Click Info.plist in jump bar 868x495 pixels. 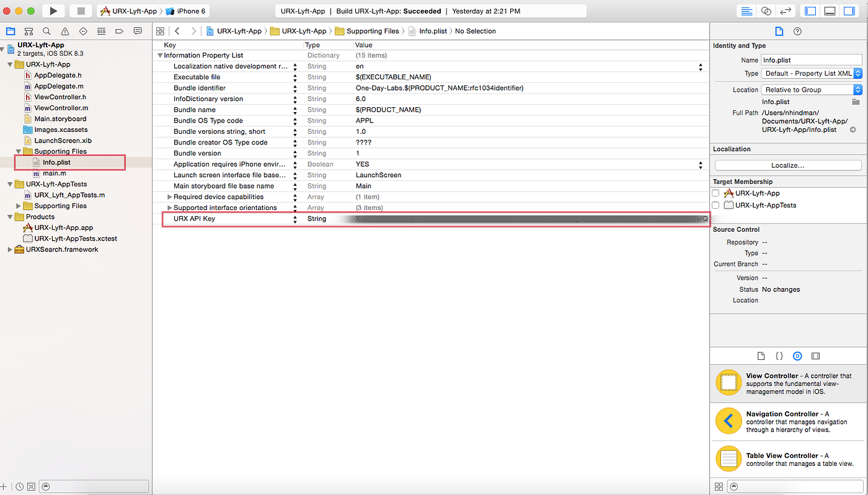point(428,31)
